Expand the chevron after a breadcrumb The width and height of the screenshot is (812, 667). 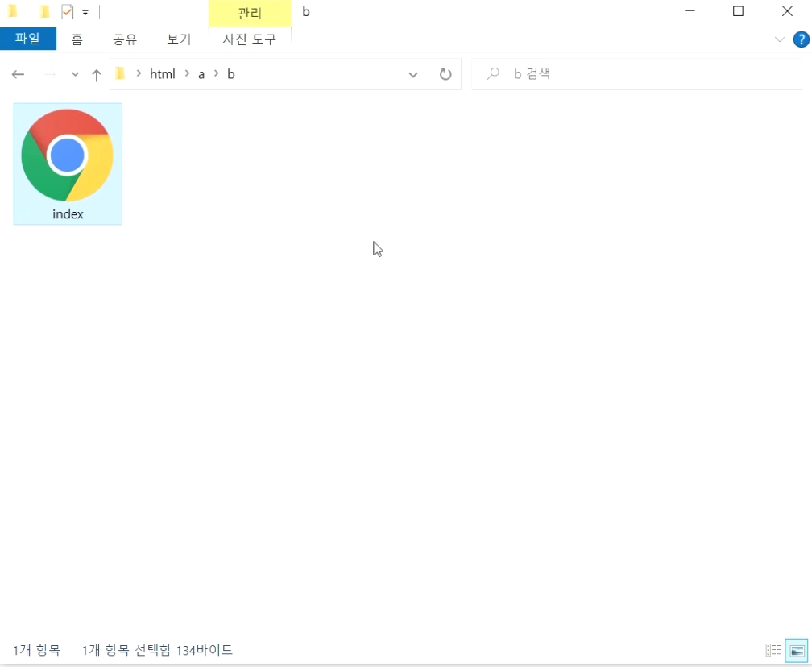coord(217,74)
